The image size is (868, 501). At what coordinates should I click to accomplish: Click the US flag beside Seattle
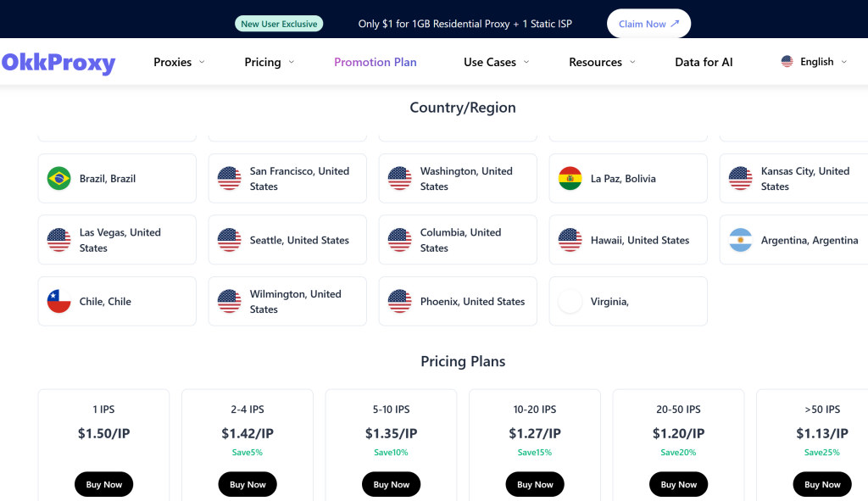[x=229, y=240]
